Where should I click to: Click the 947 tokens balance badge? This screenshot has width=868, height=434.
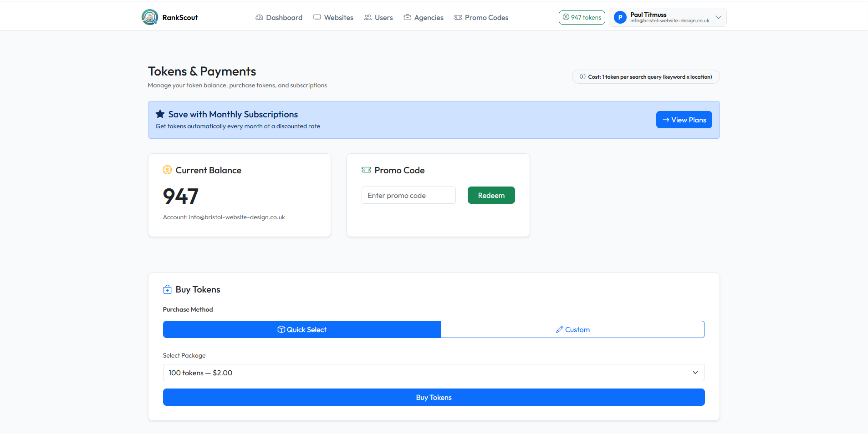pos(582,18)
